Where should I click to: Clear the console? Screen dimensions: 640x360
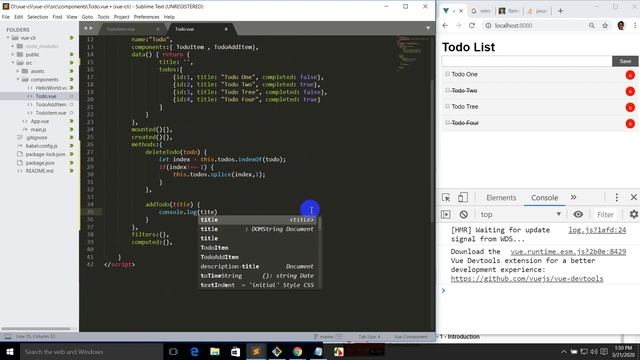463,214
